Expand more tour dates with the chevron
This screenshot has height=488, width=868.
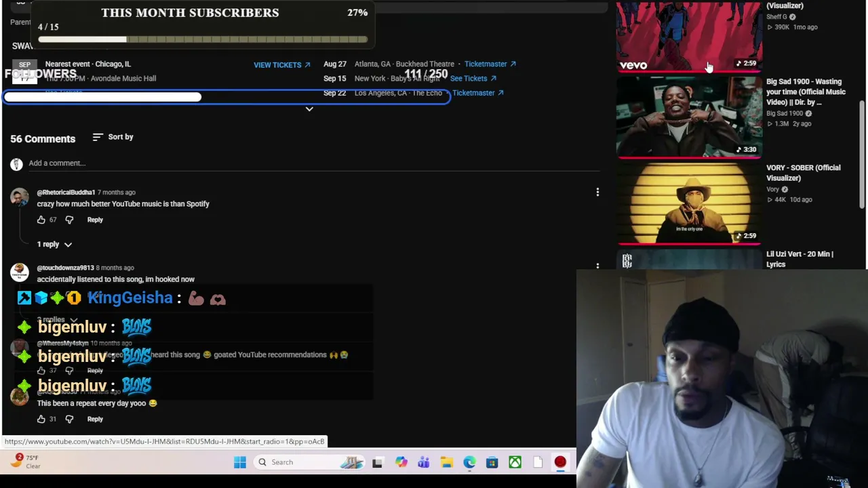(x=309, y=109)
